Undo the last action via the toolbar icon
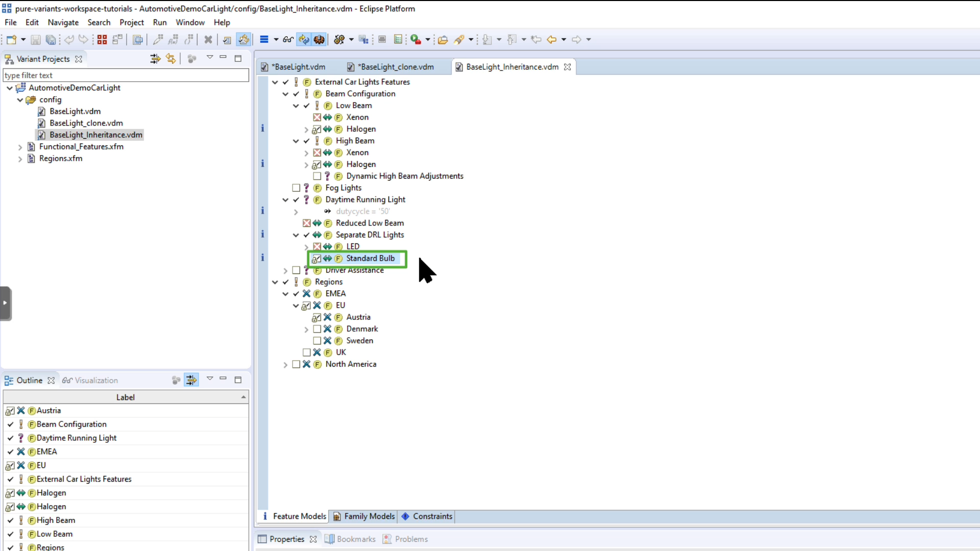980x551 pixels. [69, 40]
